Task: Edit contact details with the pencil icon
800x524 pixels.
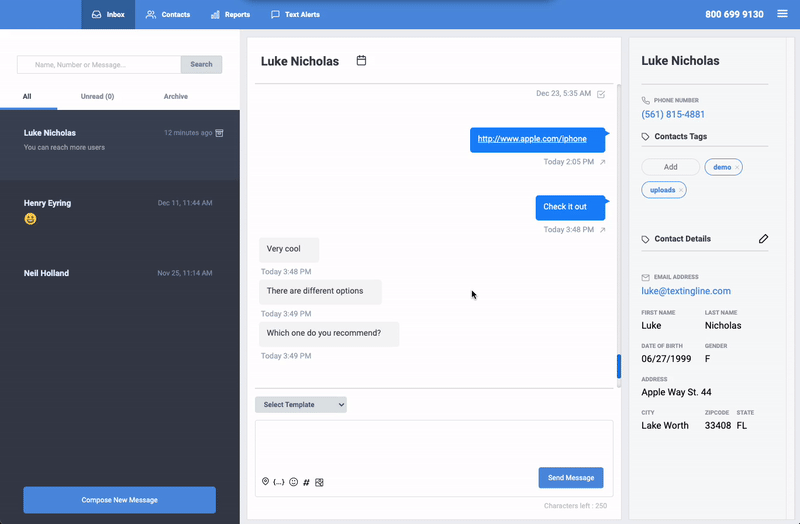Action: [x=763, y=239]
